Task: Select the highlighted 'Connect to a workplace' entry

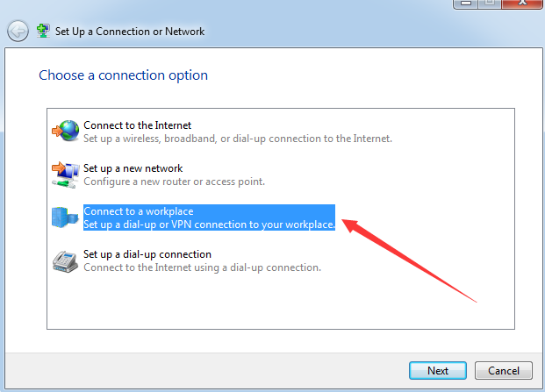Action: (x=209, y=217)
